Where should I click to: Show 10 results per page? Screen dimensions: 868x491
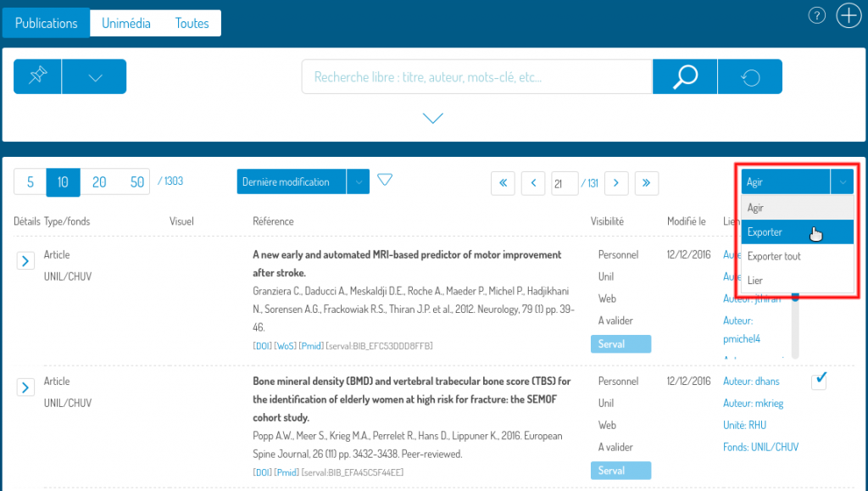coord(63,182)
